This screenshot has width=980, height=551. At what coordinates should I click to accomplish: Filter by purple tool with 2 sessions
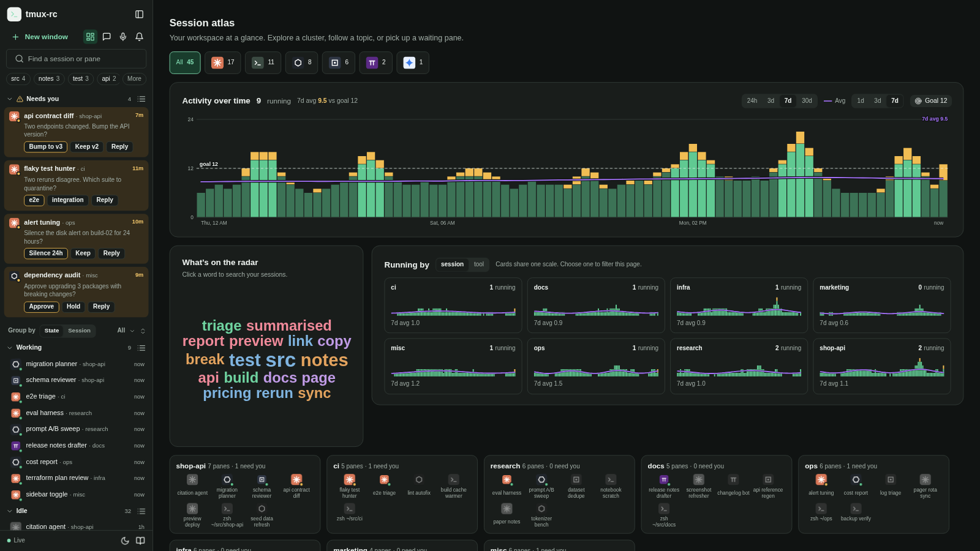click(x=376, y=62)
